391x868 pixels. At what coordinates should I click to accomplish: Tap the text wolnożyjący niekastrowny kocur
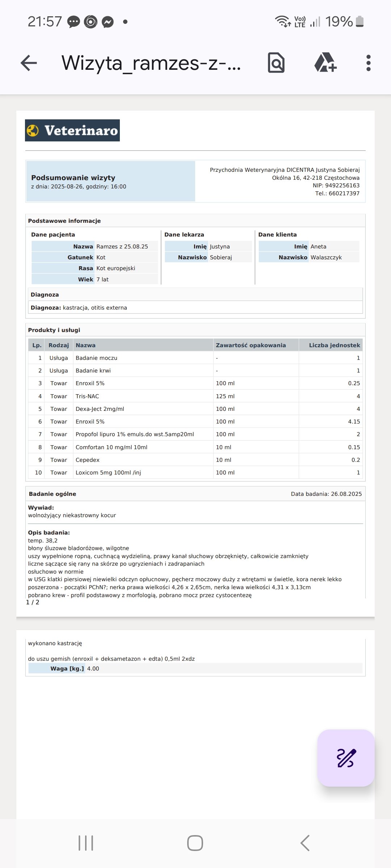click(72, 515)
